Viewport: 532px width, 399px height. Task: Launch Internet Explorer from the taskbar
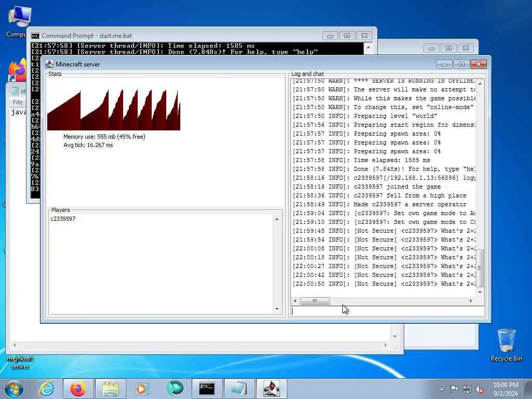46,389
